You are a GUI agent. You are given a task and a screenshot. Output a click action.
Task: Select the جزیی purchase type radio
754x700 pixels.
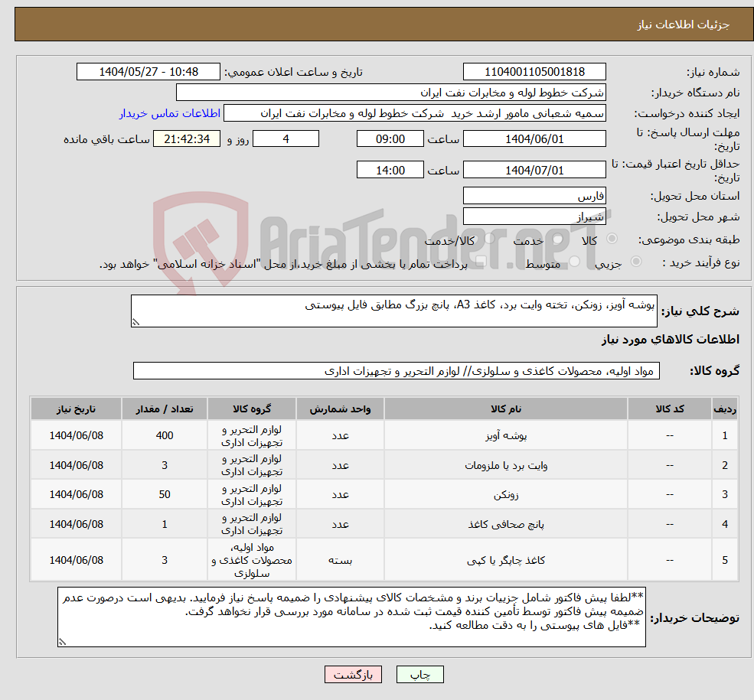point(636,262)
